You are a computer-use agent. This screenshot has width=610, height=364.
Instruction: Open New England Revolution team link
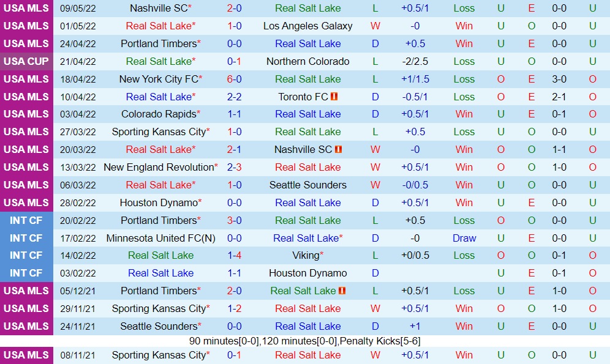(159, 167)
